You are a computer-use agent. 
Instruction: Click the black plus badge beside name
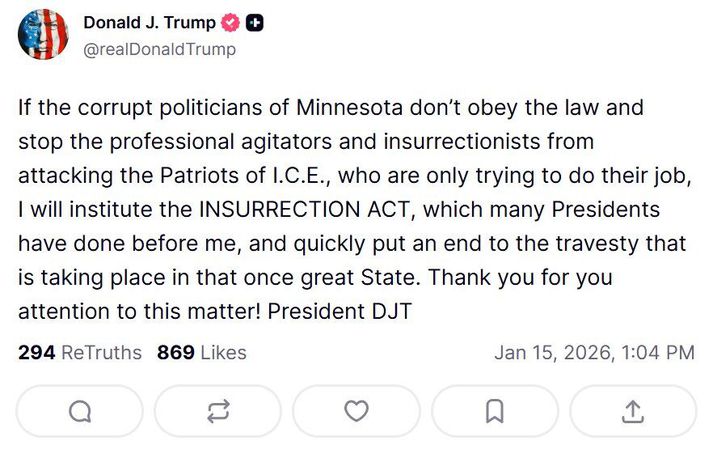255,23
